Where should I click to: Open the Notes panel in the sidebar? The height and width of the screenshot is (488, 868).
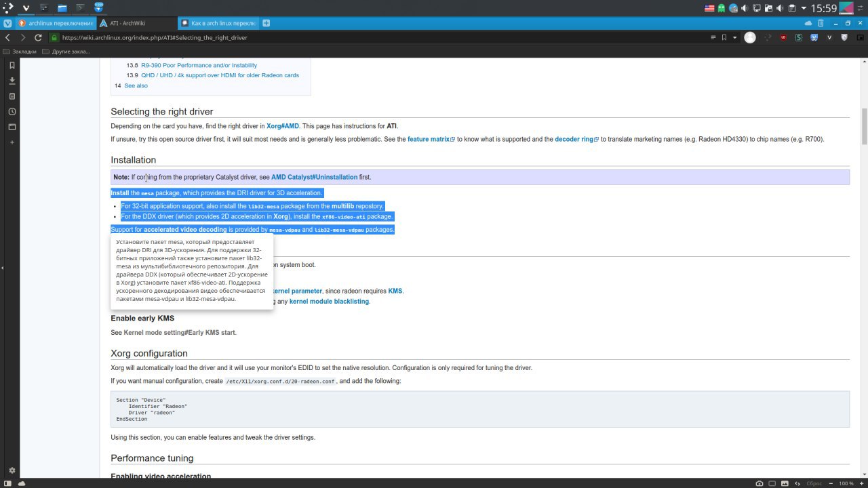pos(12,96)
